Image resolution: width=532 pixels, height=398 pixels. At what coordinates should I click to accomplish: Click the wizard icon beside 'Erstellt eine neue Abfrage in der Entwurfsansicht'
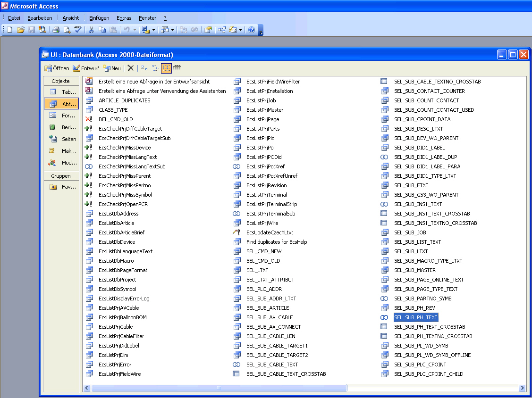click(89, 81)
